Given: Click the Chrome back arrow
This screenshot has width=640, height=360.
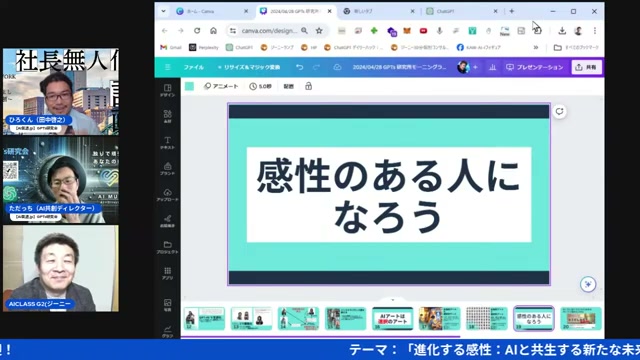Looking at the screenshot, I should point(164,31).
